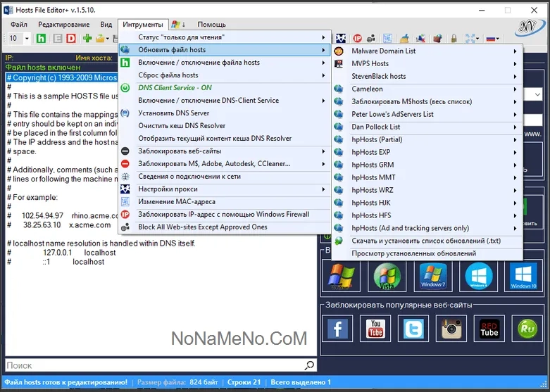Open the font size 10 dropdown
550x392 pixels.
pos(19,38)
